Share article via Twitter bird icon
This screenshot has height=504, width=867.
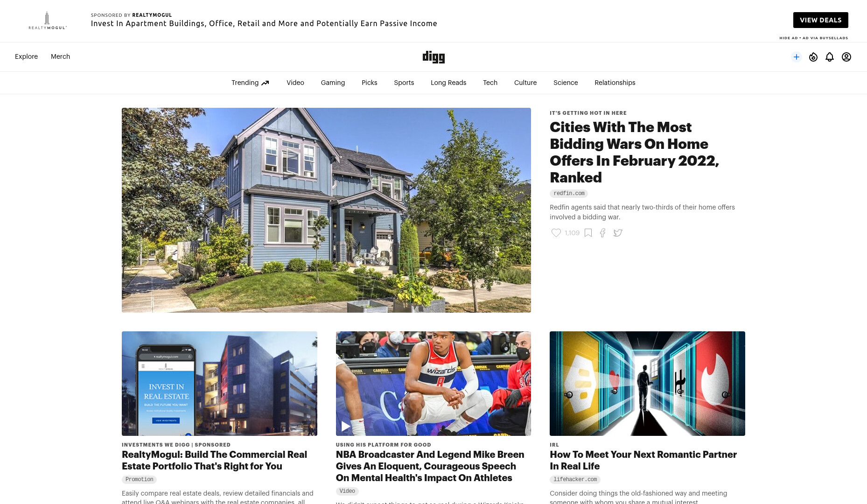618,233
